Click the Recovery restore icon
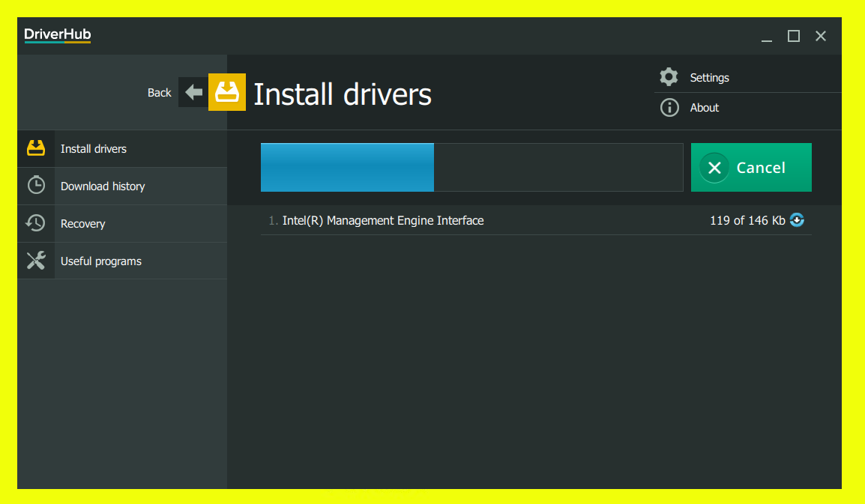865x504 pixels. point(36,223)
